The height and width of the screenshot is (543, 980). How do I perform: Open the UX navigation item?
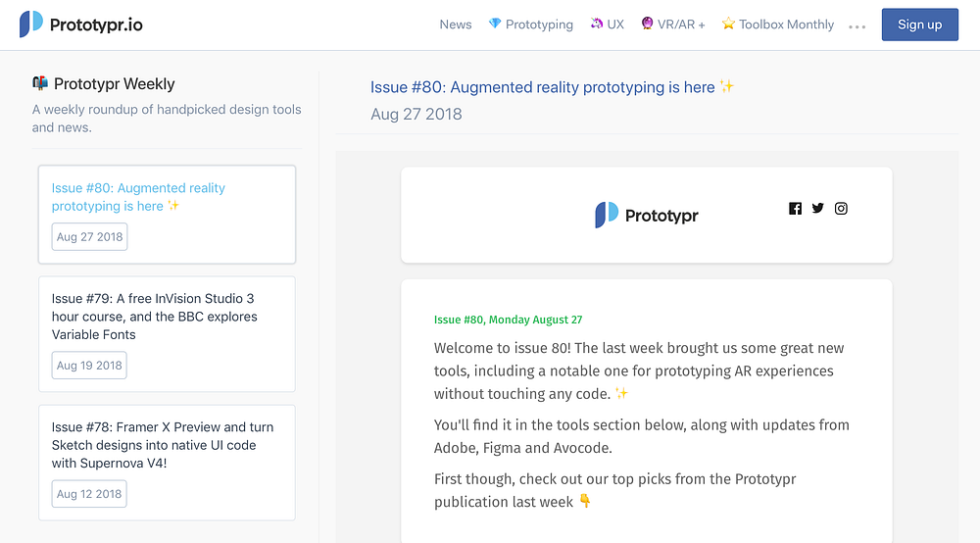pyautogui.click(x=607, y=25)
